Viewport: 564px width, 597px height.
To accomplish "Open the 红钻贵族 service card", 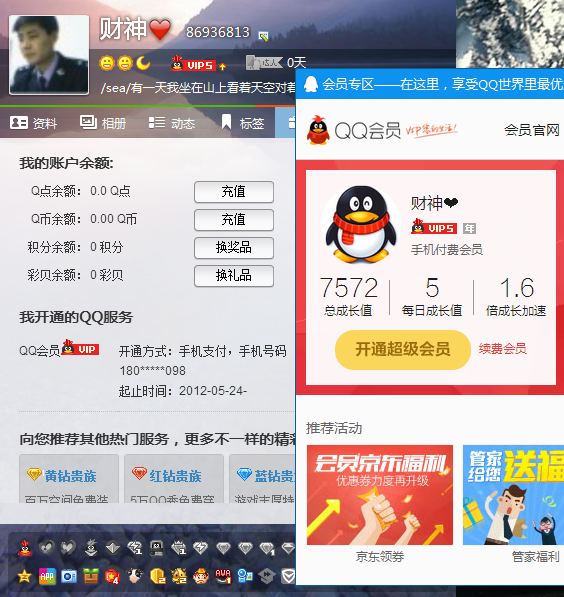I will [174, 478].
